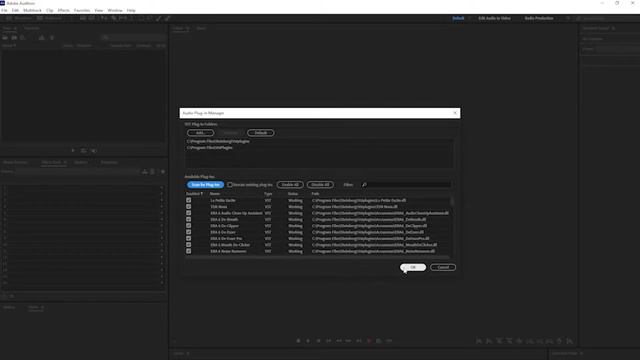Click Stop in the transport controls

pyautogui.click(x=298, y=341)
